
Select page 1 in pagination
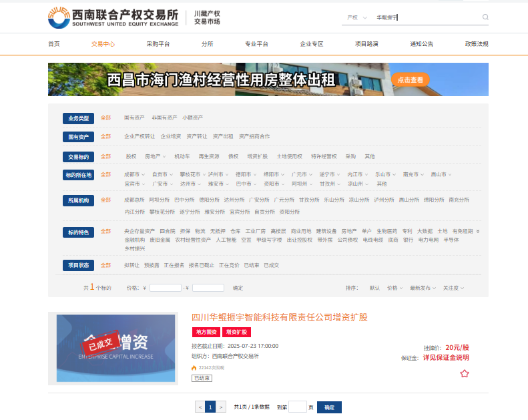pos(210,407)
